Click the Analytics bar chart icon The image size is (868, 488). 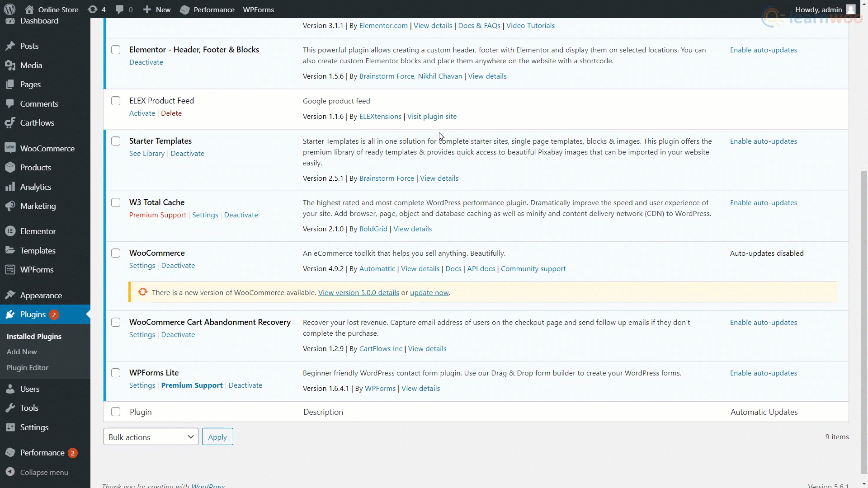10,187
